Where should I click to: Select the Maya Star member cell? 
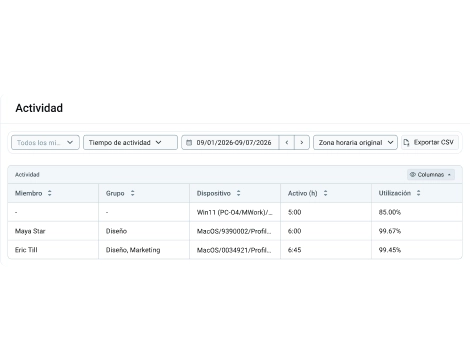pyautogui.click(x=53, y=231)
